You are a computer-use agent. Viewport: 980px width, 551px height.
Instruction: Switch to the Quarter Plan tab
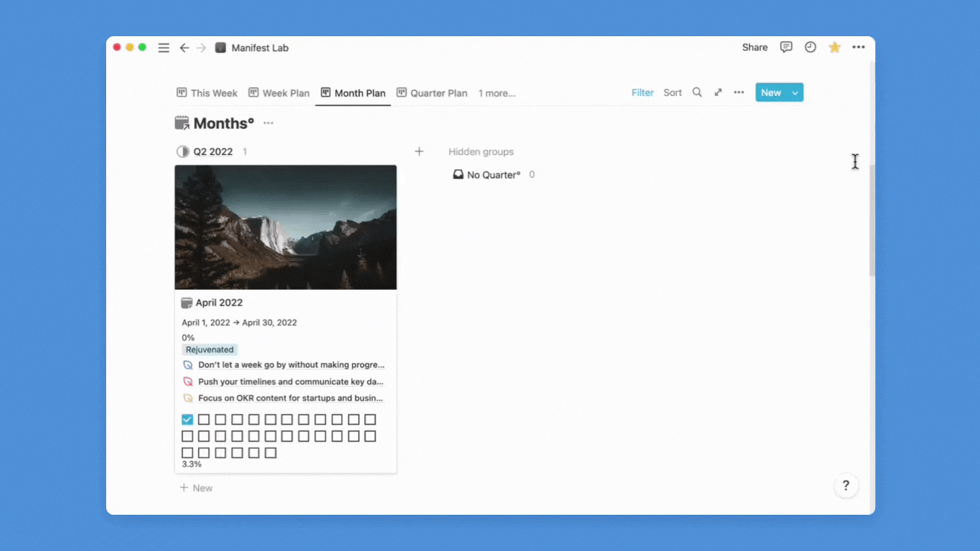click(432, 93)
